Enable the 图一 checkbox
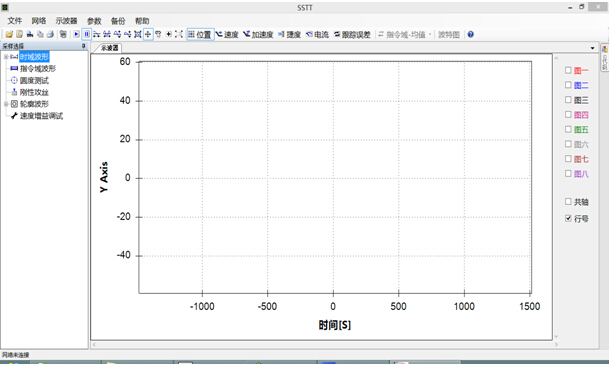Viewport: 615px width, 365px height. (x=568, y=70)
